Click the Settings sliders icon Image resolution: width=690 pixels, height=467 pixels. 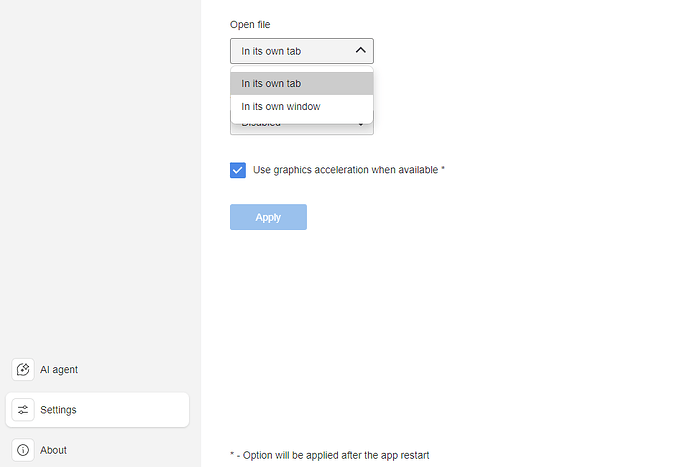pos(23,410)
